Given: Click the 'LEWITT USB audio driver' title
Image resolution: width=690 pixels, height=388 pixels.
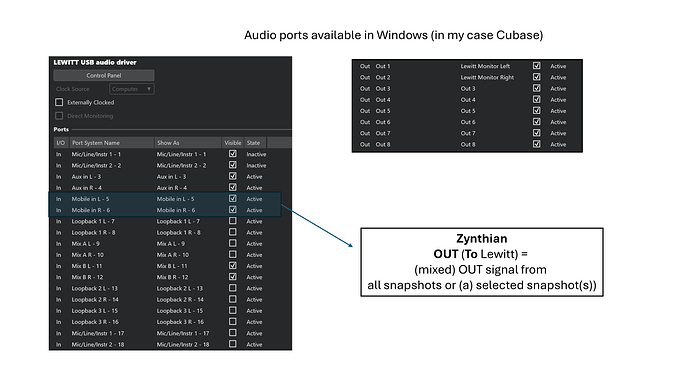Looking at the screenshot, I should coord(95,62).
